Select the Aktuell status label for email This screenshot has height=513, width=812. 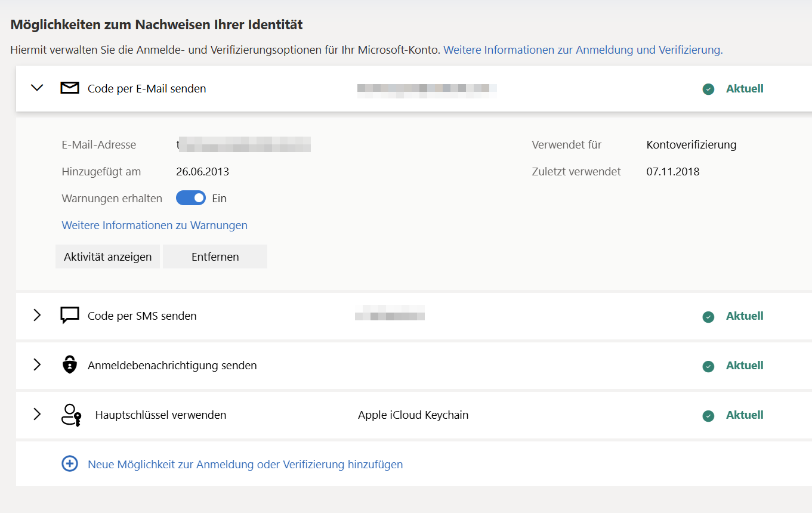click(x=745, y=88)
